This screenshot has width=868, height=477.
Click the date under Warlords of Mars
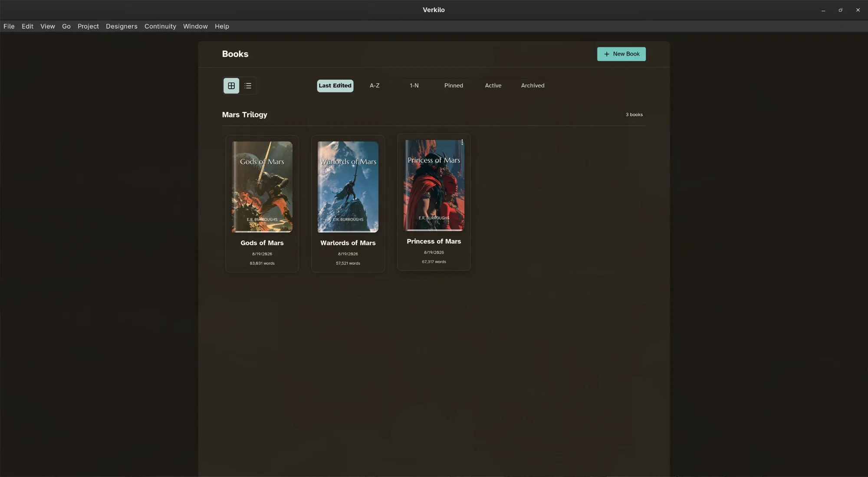pyautogui.click(x=348, y=254)
